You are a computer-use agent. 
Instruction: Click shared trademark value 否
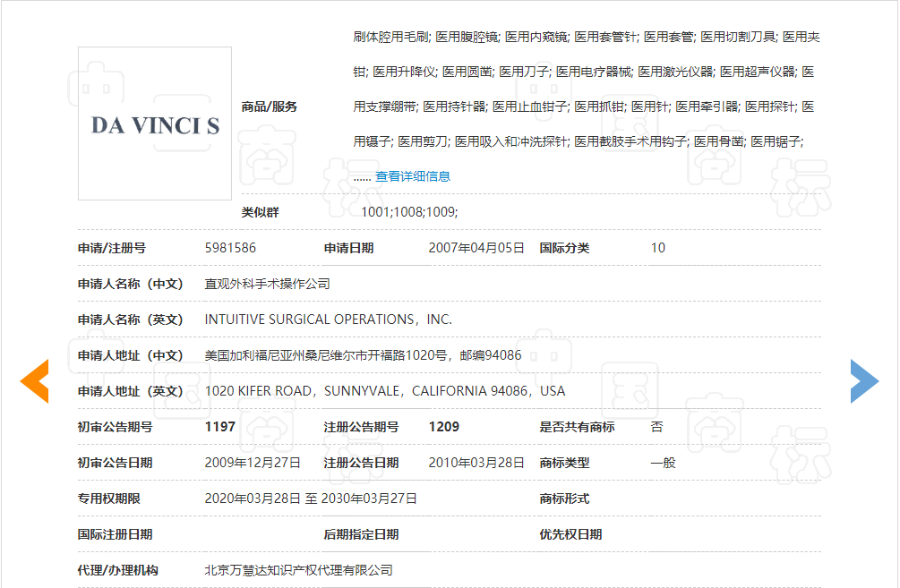point(657,427)
